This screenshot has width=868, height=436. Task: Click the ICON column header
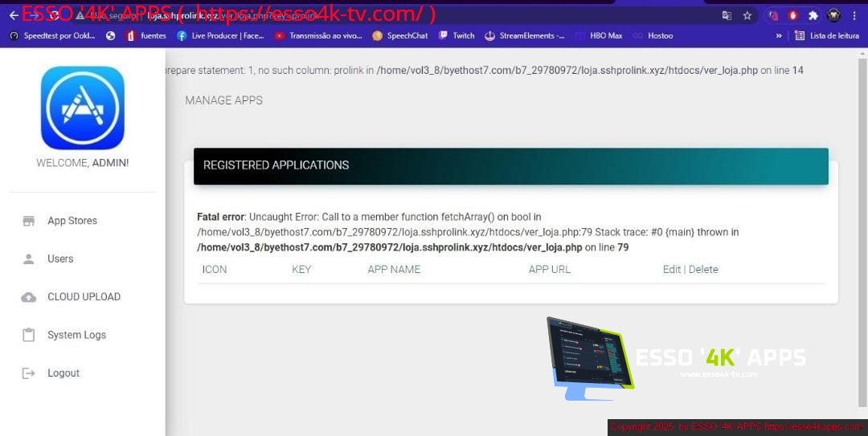215,270
